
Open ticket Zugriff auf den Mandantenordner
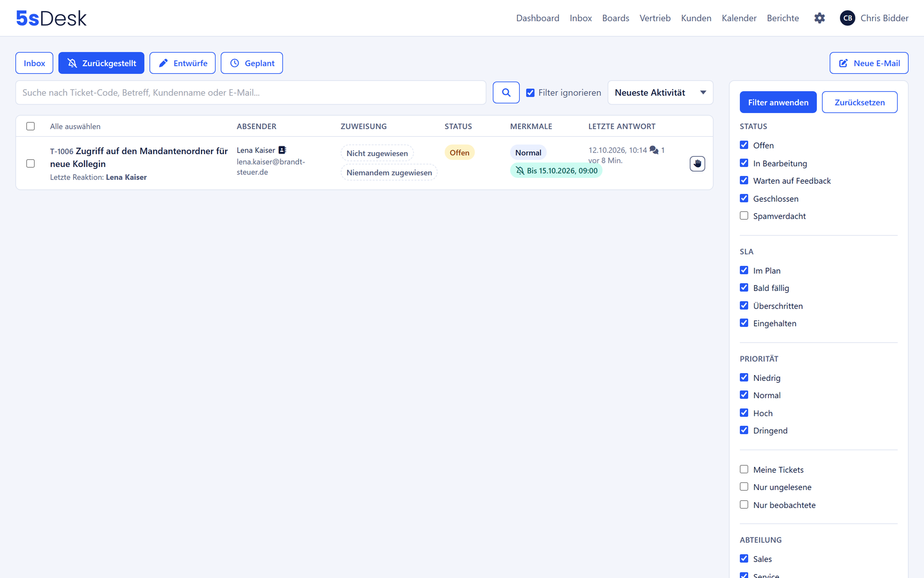(x=139, y=157)
